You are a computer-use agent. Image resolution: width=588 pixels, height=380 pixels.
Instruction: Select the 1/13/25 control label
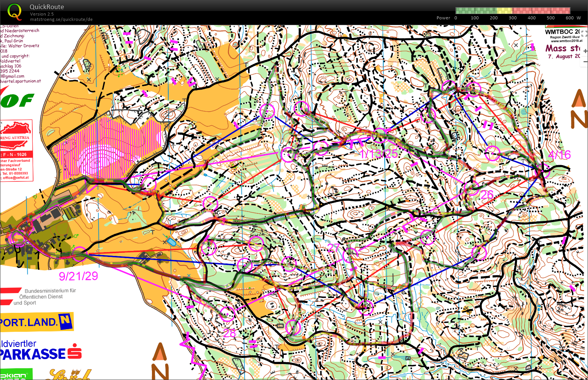coord(379,154)
